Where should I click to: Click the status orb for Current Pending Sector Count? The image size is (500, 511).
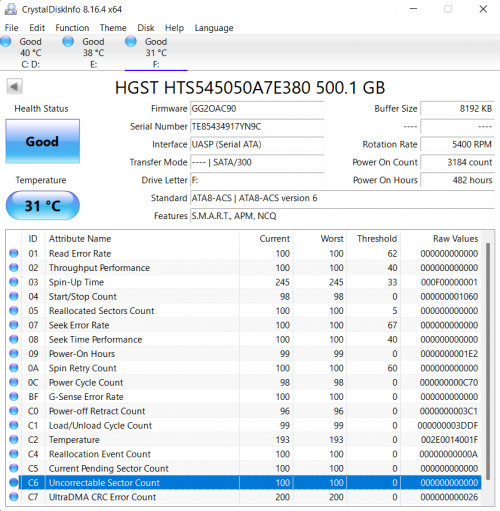coord(14,468)
